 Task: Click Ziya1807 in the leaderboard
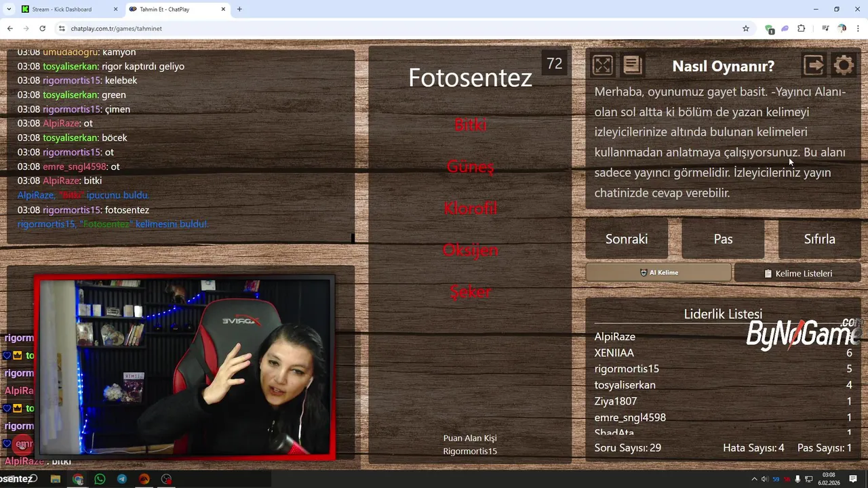click(615, 401)
